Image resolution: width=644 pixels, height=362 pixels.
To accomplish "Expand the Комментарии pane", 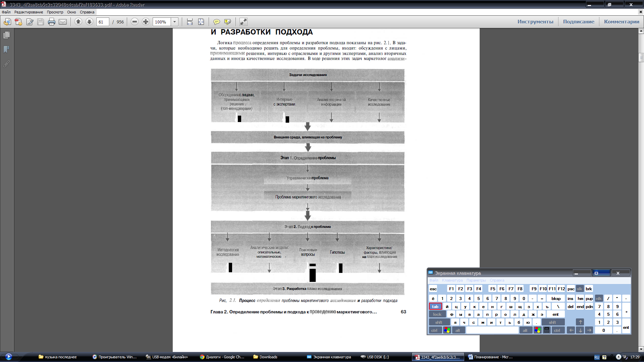I will (622, 22).
